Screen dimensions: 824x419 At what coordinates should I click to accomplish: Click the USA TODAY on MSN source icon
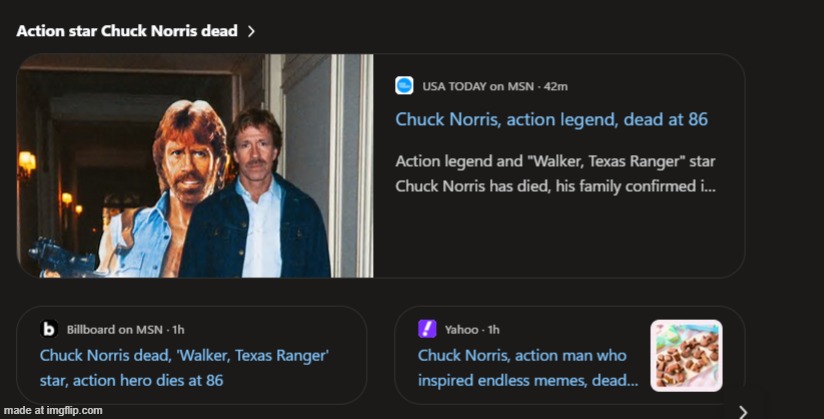[404, 86]
